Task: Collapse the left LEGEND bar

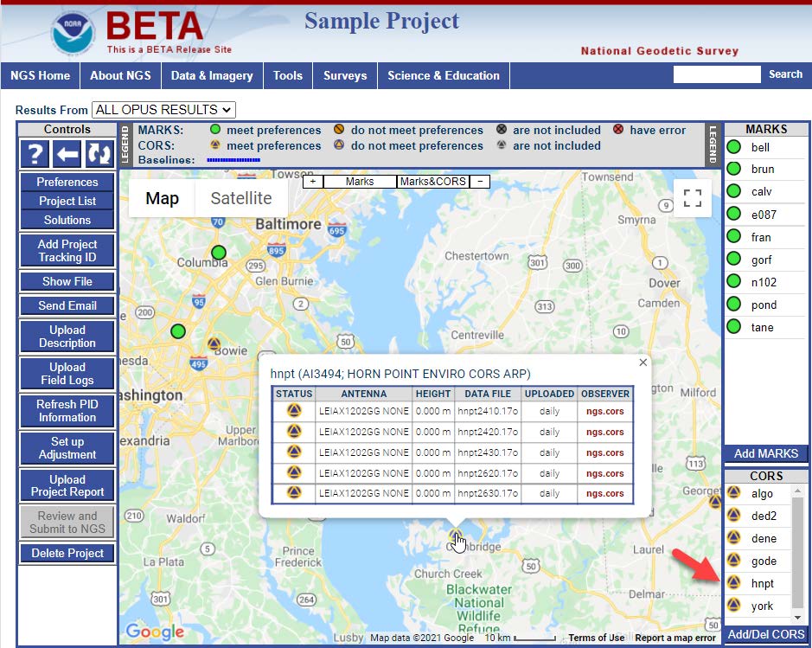Action: pos(125,144)
